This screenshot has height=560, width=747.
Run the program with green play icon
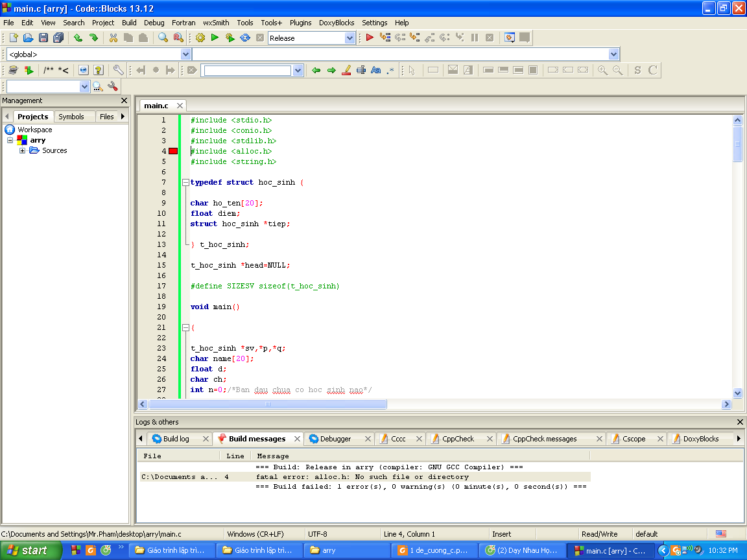(215, 38)
